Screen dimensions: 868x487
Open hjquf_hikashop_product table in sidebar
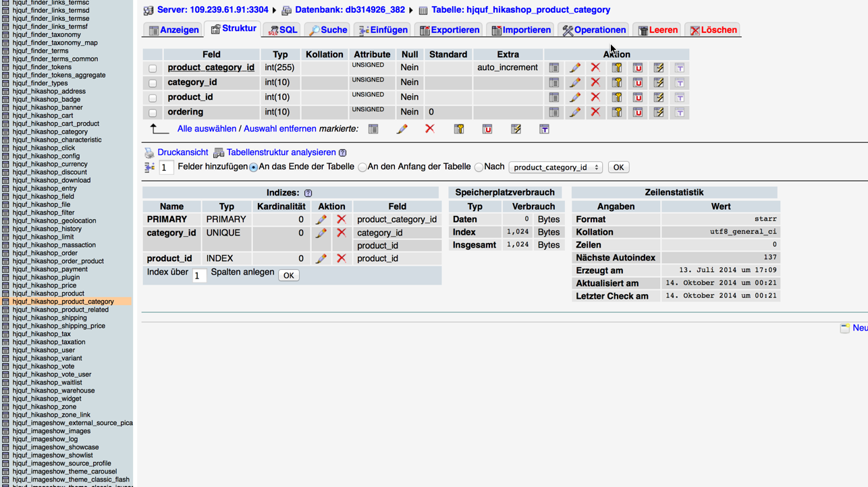point(49,293)
